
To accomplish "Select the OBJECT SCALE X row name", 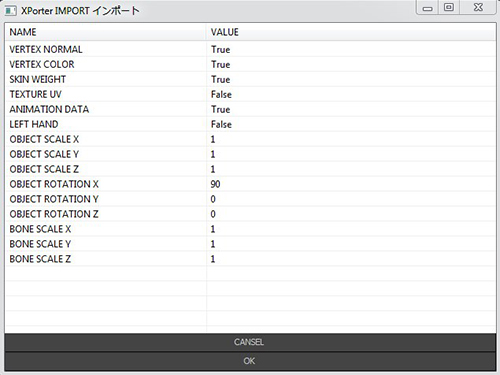I will click(x=44, y=139).
